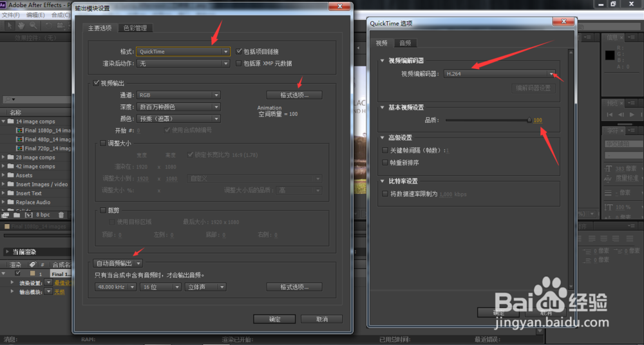
Task: Click the audio Format Options button
Action: tap(294, 286)
